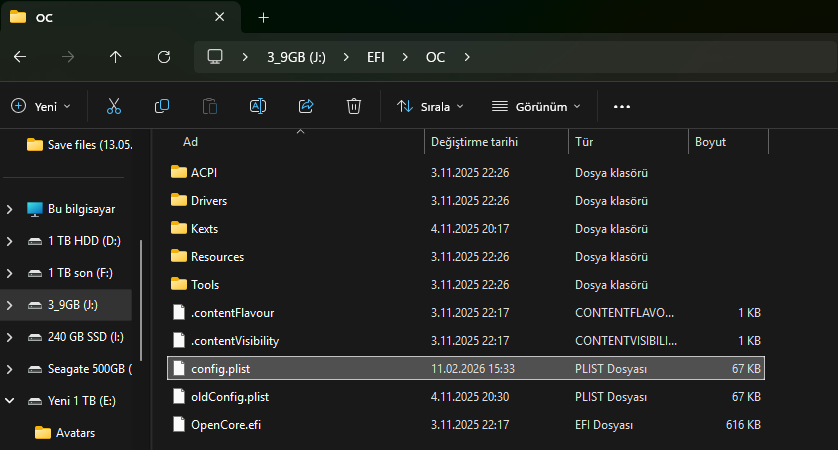Click the Rename icon in toolbar

pyautogui.click(x=257, y=106)
